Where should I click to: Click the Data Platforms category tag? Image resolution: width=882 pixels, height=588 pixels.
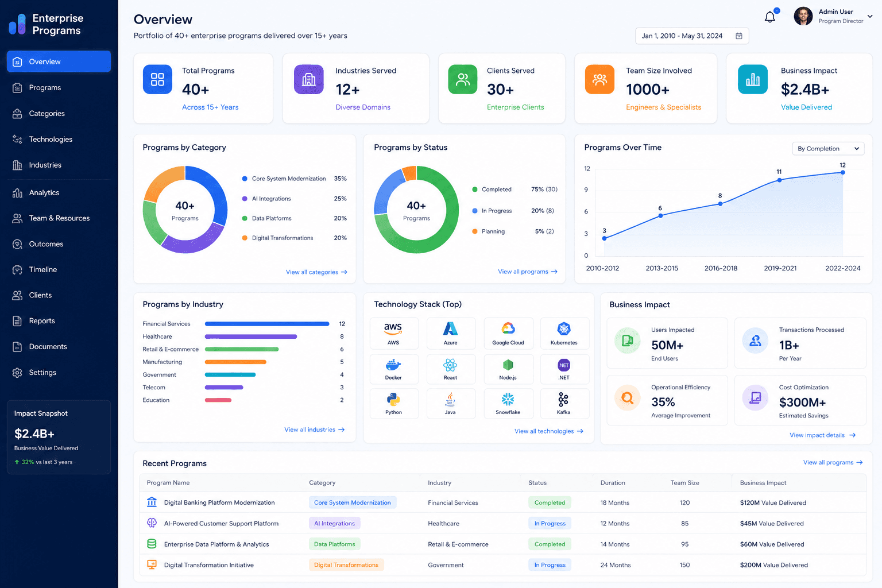(x=335, y=544)
